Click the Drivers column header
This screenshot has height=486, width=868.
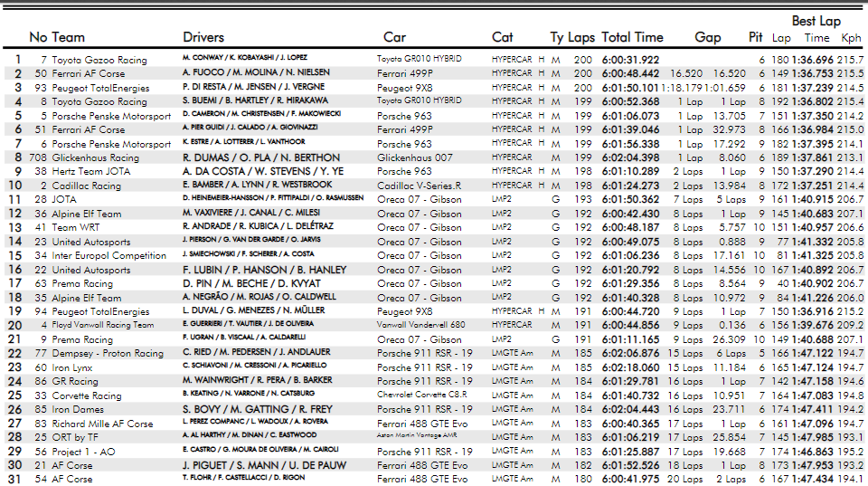[x=203, y=37]
